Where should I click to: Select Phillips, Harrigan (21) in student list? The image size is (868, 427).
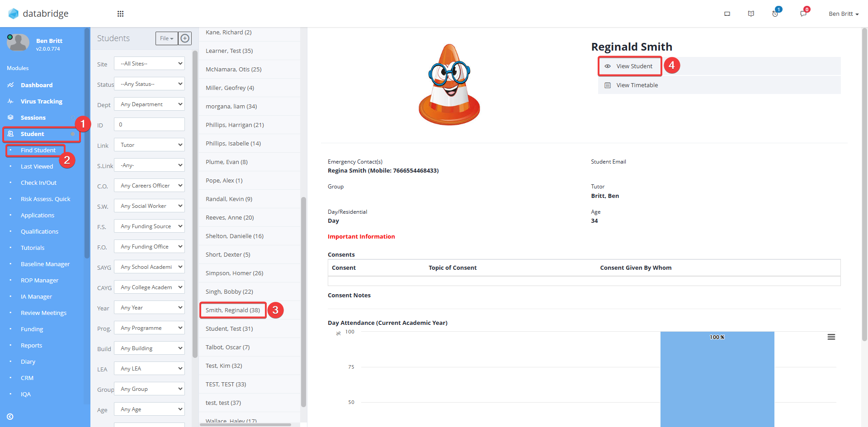coord(250,125)
